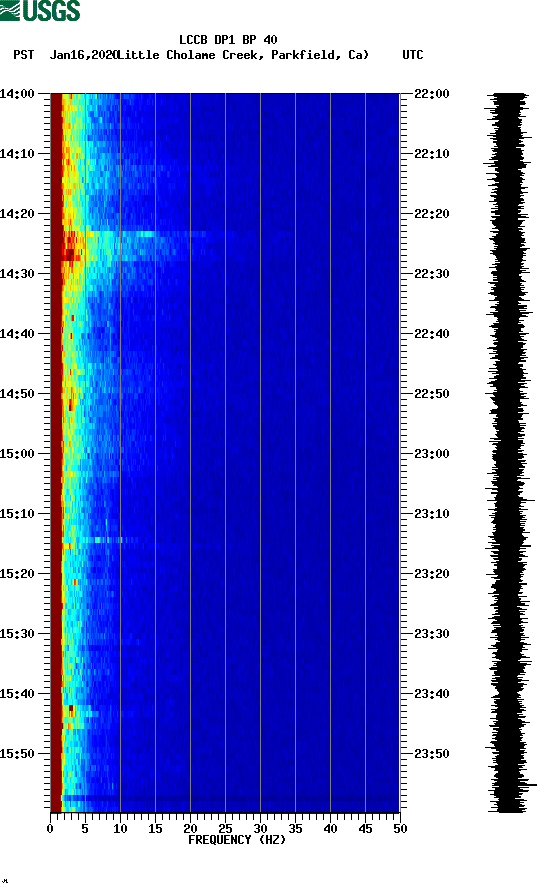This screenshot has height=892, width=552.
Task: Click the 20 Hz frequency tick label
Action: point(190,829)
